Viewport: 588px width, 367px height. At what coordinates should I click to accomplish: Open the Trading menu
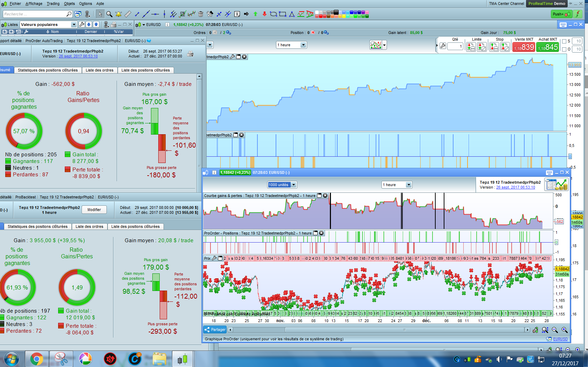[x=53, y=4]
